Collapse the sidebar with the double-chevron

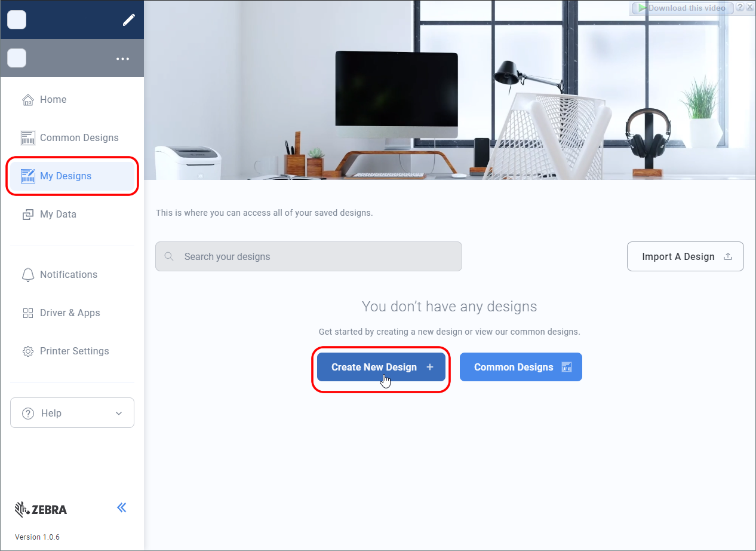coord(121,507)
